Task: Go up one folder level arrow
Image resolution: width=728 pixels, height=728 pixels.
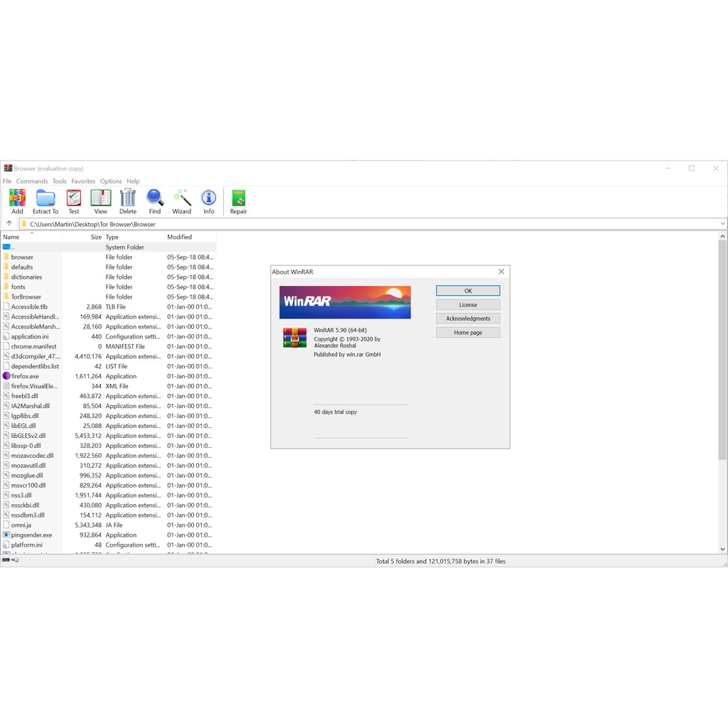Action: point(9,224)
